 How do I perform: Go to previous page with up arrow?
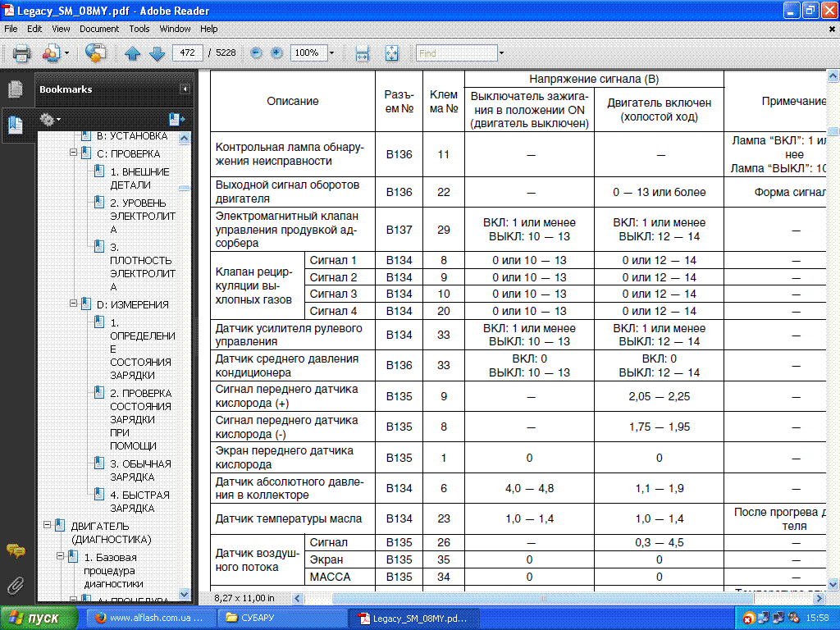pyautogui.click(x=132, y=53)
